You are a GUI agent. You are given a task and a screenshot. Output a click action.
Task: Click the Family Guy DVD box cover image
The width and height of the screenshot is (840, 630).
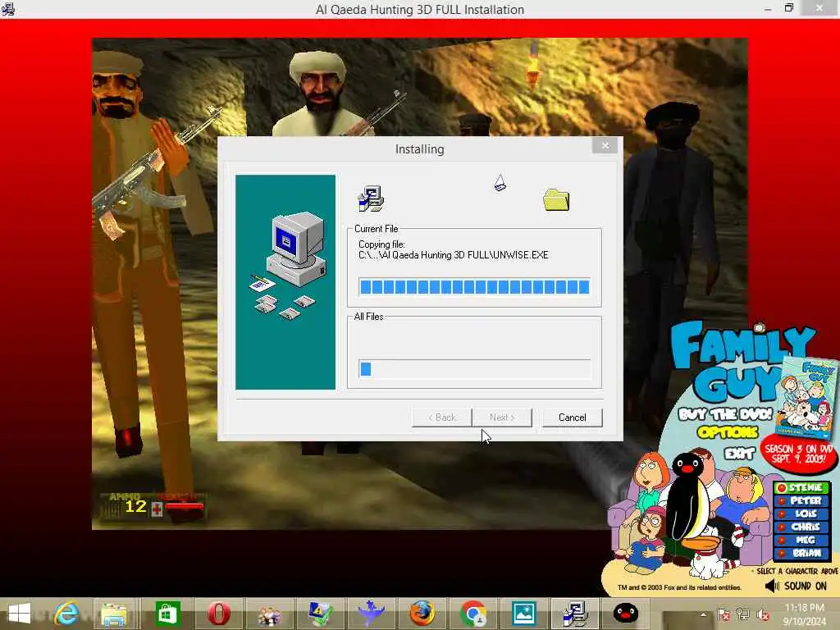pos(807,399)
